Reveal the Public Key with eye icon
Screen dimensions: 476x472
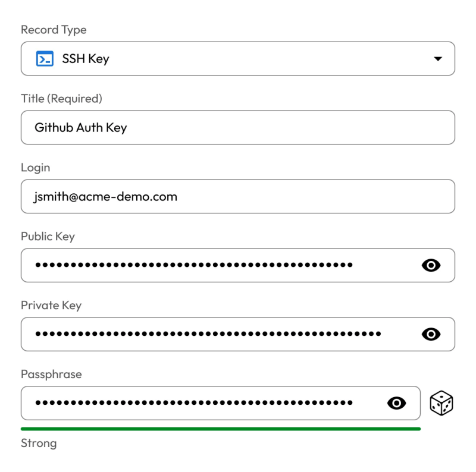pyautogui.click(x=431, y=265)
